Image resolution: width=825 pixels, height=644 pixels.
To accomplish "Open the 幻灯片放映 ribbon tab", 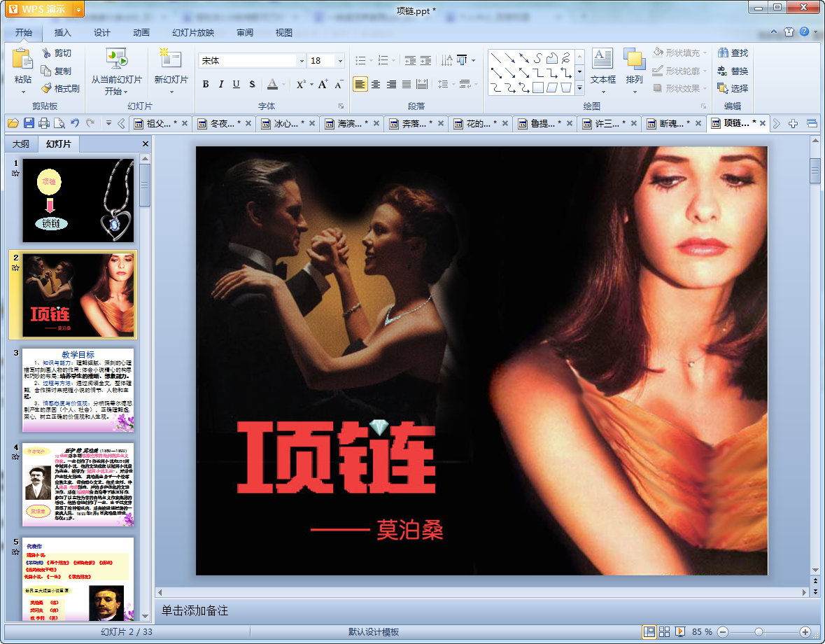I will coord(193,33).
